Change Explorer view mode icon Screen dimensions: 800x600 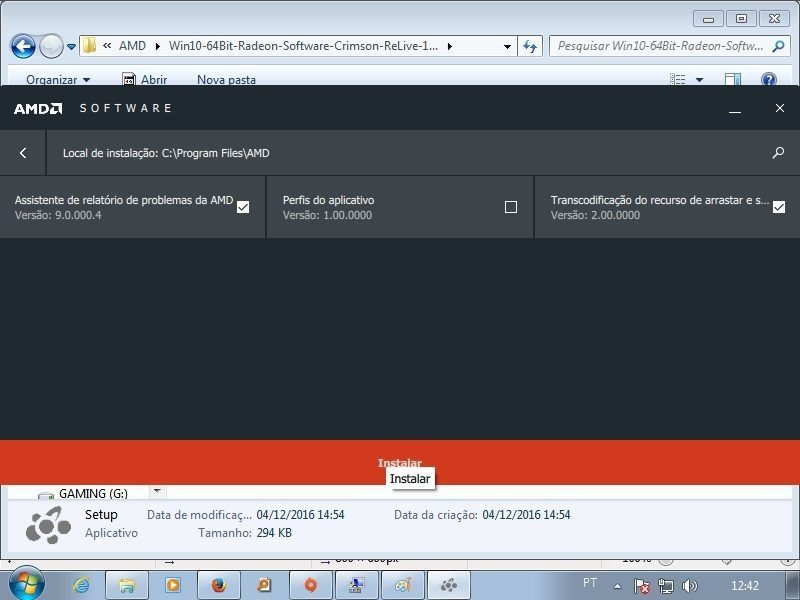tap(678, 79)
